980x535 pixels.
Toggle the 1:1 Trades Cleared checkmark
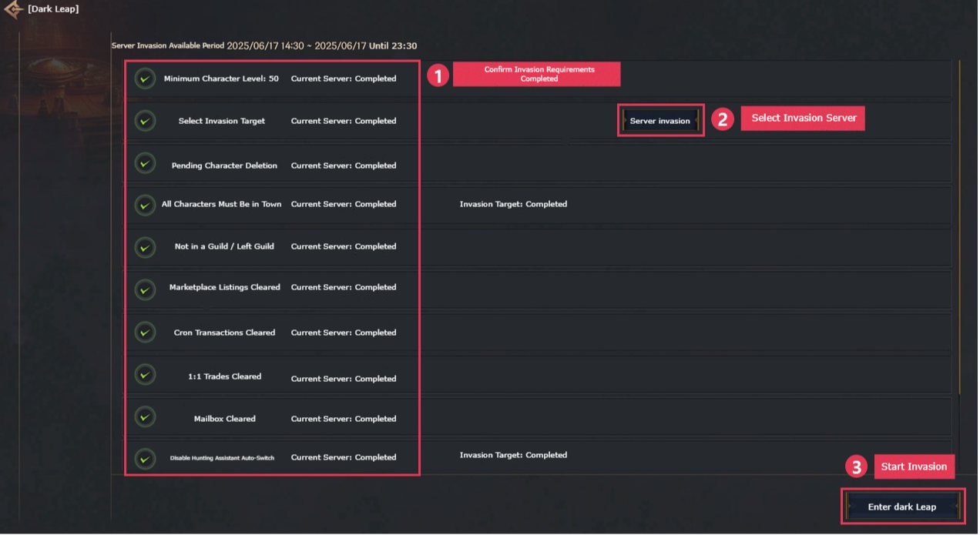click(145, 374)
